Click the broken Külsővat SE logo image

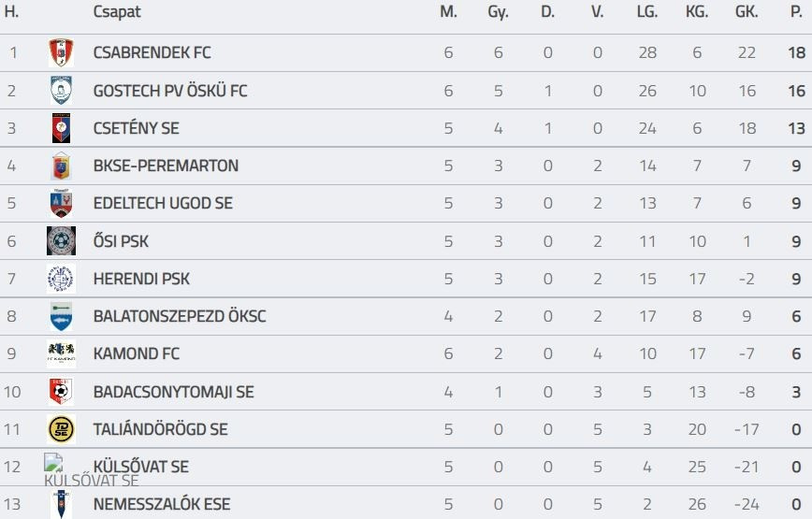[53, 462]
